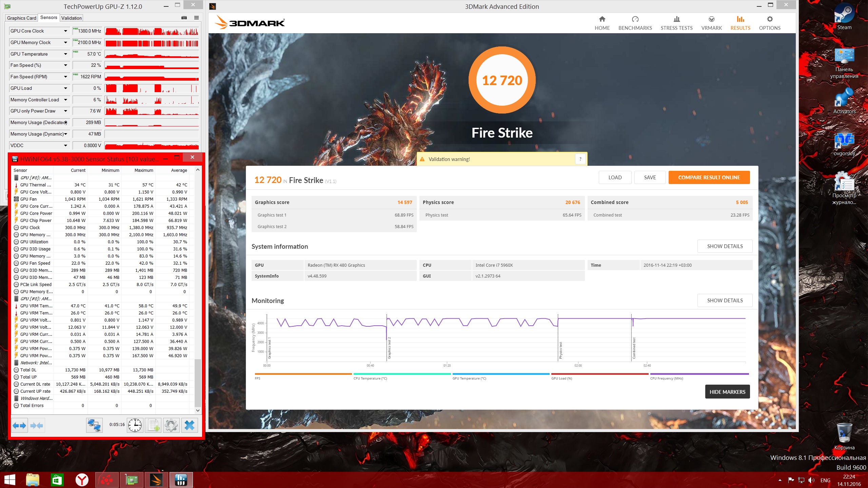Click the HWiNFO sensor list scrollbar thumb
Screen dimensions: 868x488
point(198,383)
